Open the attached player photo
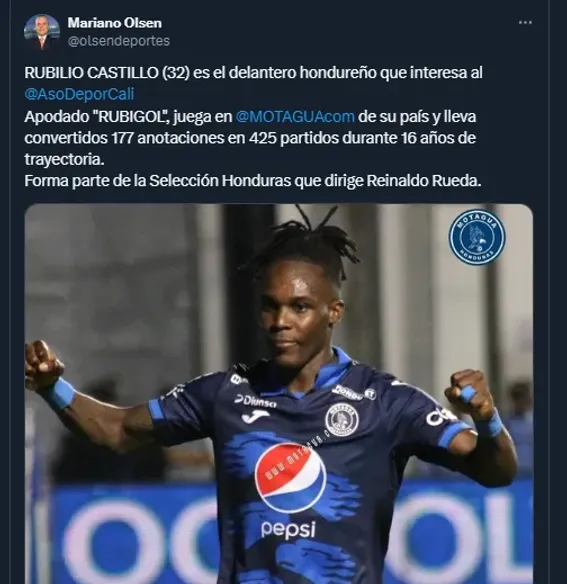This screenshot has width=567, height=584. pos(279,394)
